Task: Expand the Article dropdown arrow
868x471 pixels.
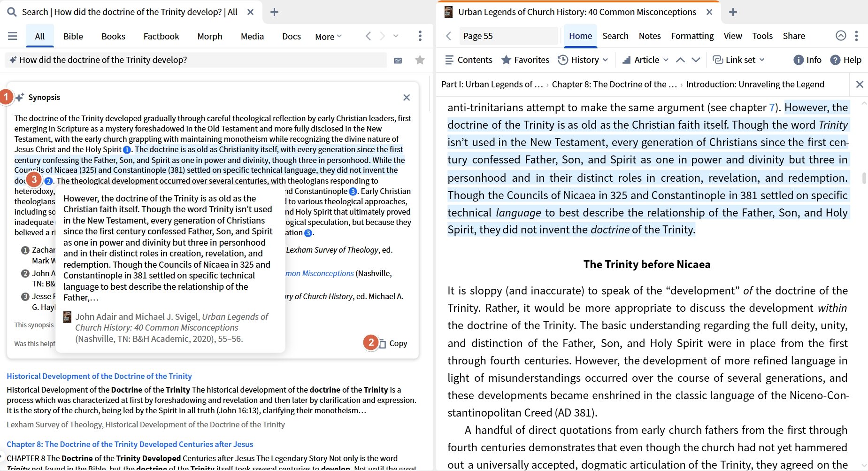Action: click(x=666, y=60)
